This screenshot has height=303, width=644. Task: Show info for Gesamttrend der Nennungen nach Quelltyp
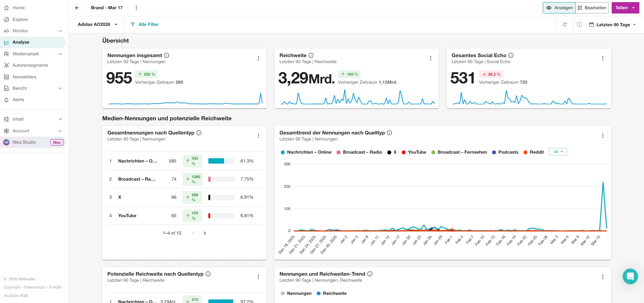pos(389,133)
